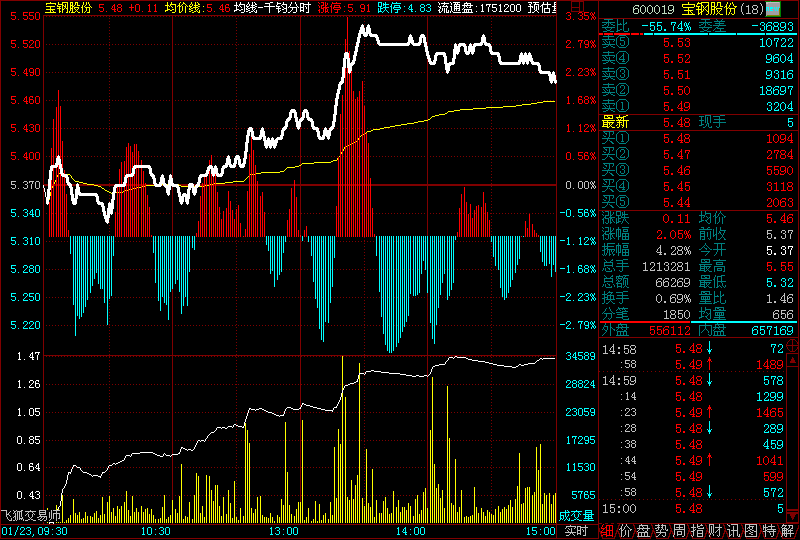Open the 势 tab
The width and height of the screenshot is (800, 540).
[x=661, y=531]
